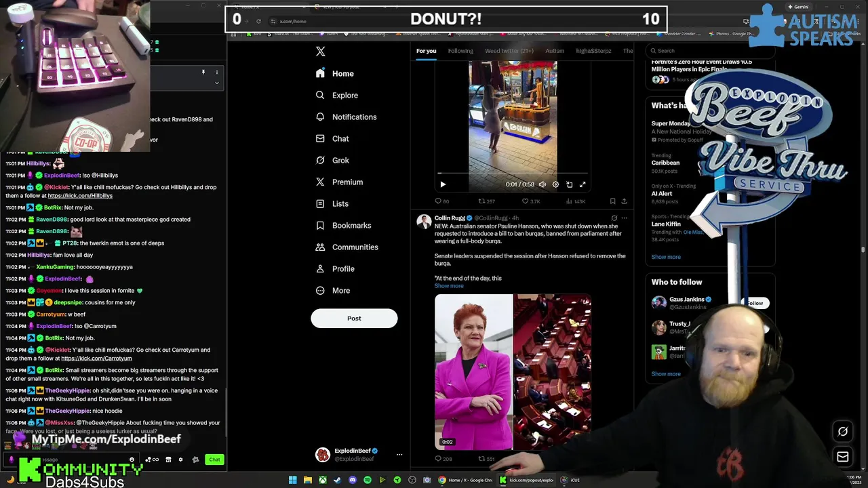
Task: Click the green Chat send button
Action: coord(214,460)
